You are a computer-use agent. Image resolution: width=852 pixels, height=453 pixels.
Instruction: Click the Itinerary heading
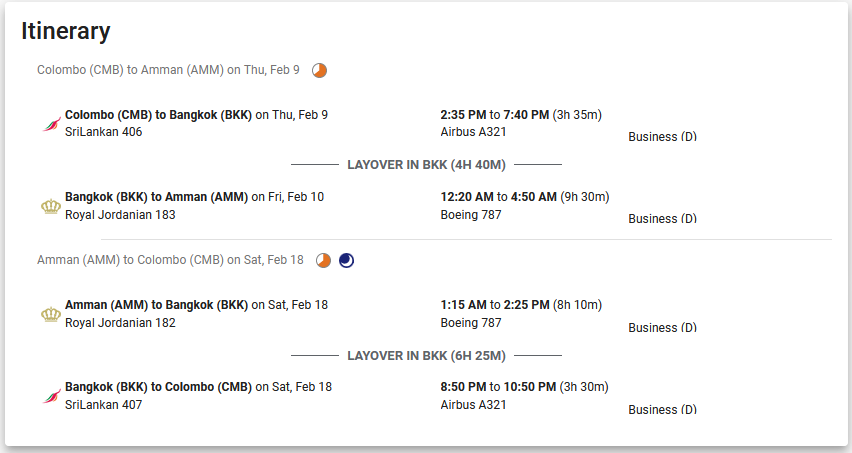(66, 32)
